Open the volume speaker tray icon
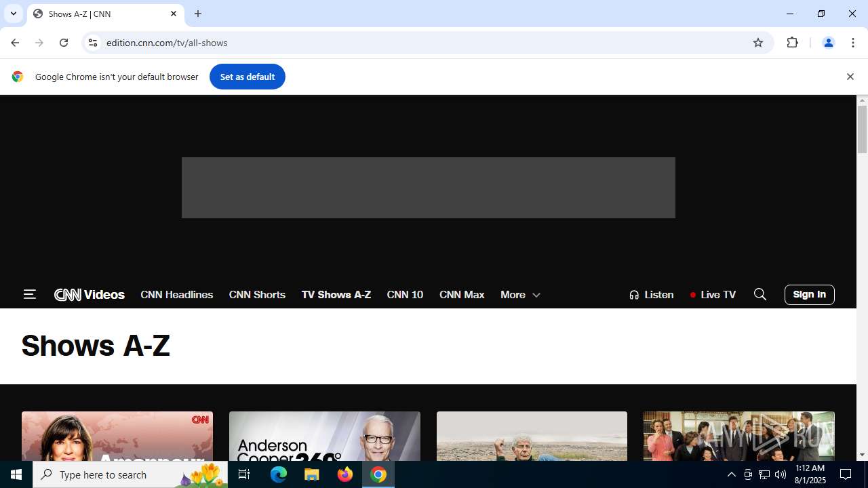868x488 pixels. (x=781, y=474)
